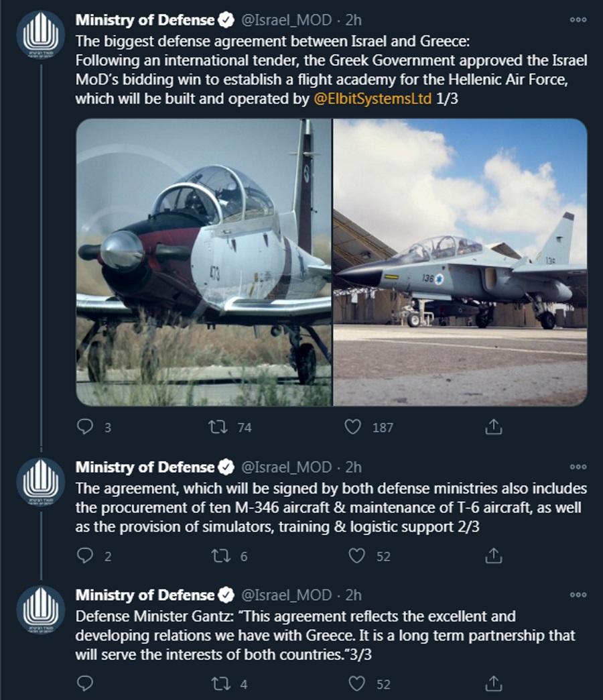
Task: Share the first tweet with aircraft photos
Action: [x=493, y=426]
